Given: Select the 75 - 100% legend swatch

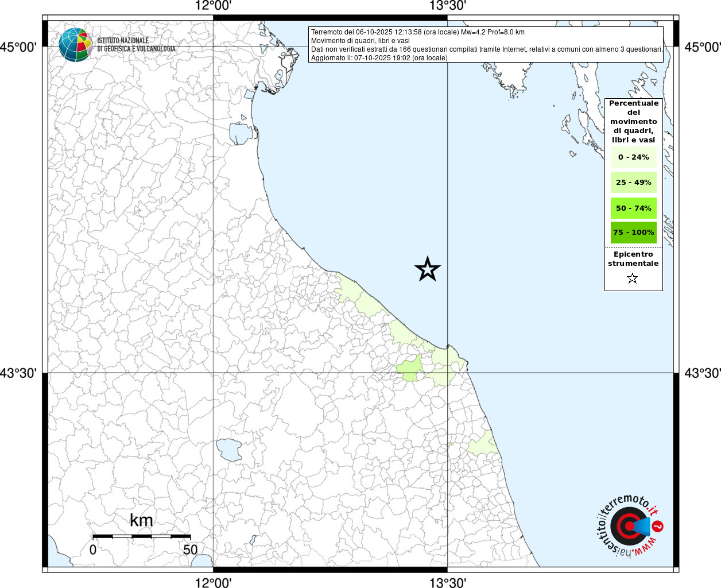Looking at the screenshot, I should [633, 233].
